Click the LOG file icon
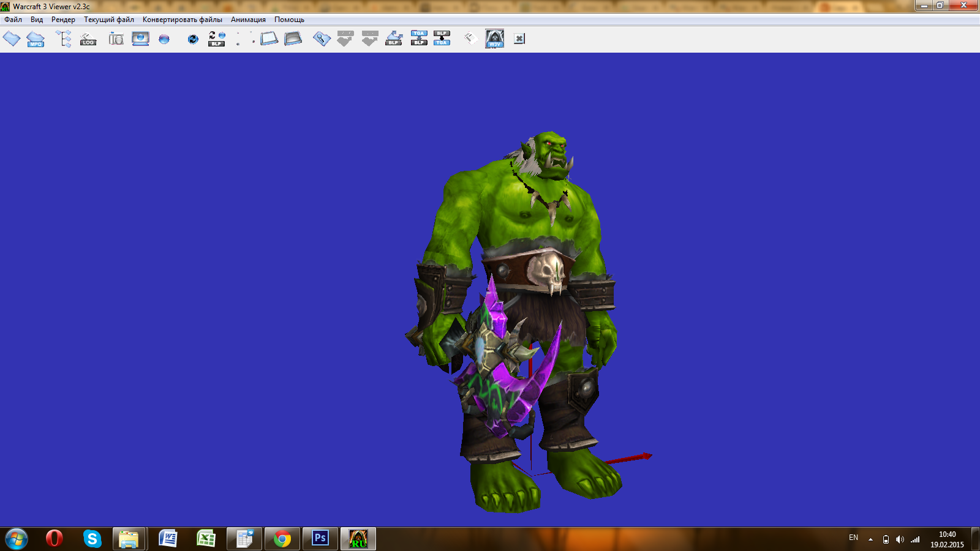The width and height of the screenshot is (980, 551). [88, 39]
